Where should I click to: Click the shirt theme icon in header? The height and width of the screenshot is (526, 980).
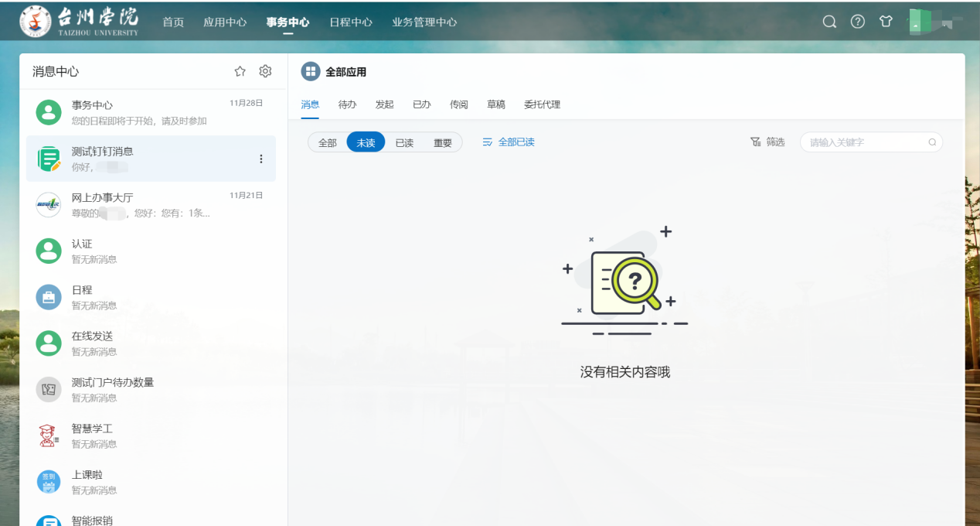tap(886, 22)
